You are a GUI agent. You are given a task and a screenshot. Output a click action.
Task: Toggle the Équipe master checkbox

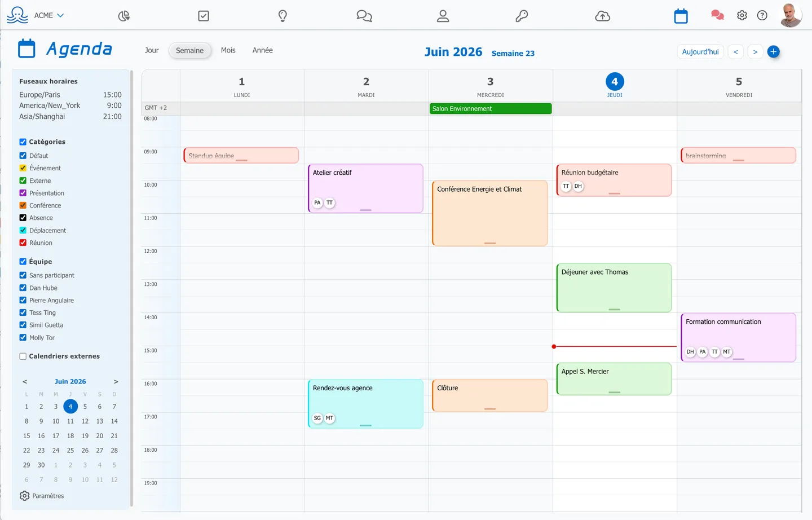[x=23, y=261]
